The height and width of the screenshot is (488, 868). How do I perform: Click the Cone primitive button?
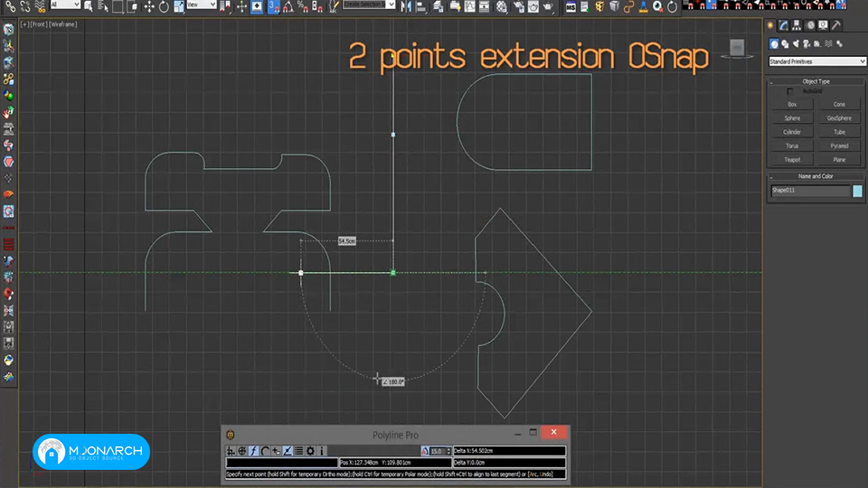(839, 104)
